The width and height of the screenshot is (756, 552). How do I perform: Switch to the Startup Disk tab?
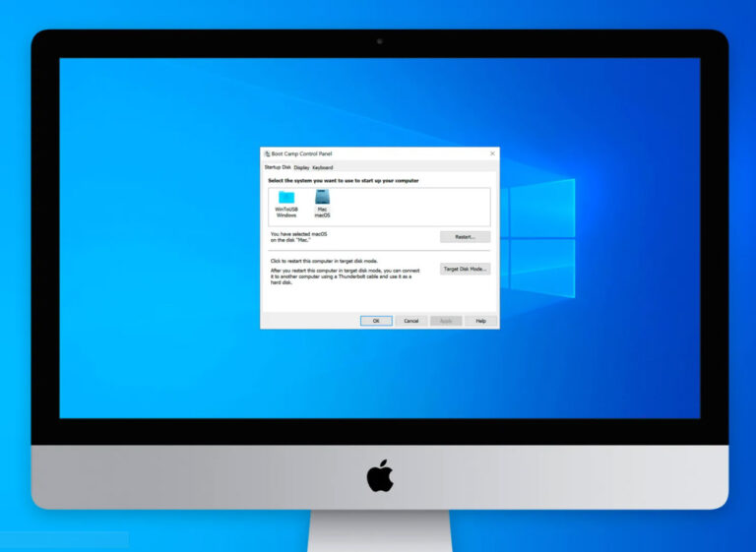click(x=278, y=167)
